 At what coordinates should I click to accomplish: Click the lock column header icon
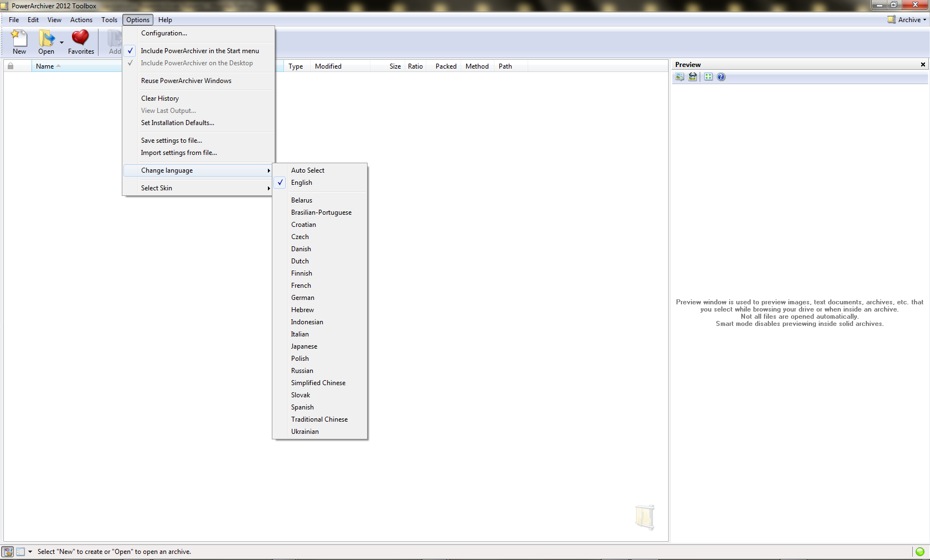tap(11, 66)
